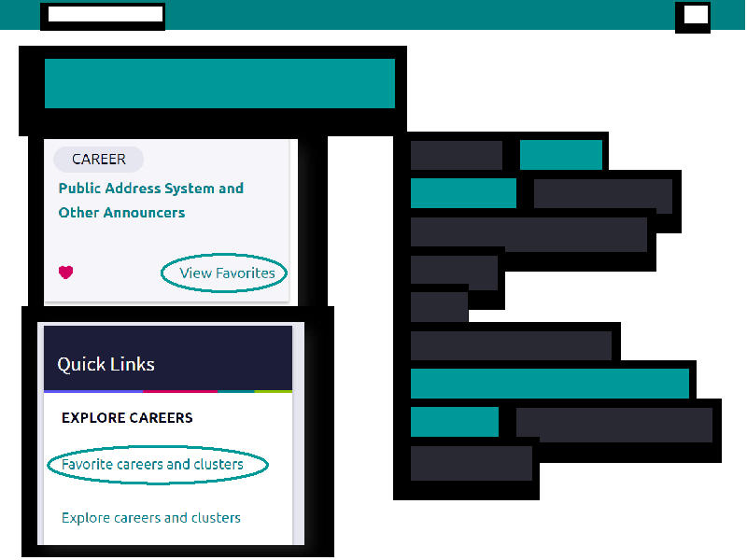Open Favorite careers and clusters link
Image resolution: width=747 pixels, height=560 pixels.
pos(152,464)
